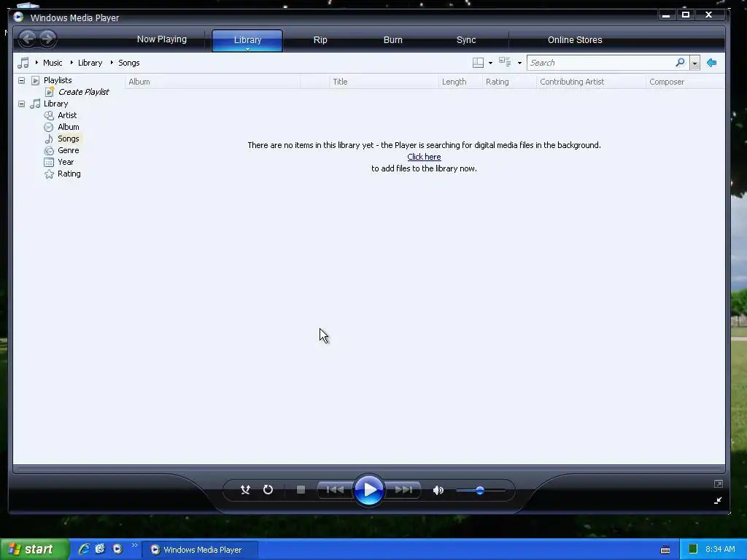Select Songs view in the Library tree
This screenshot has width=747, height=560.
point(68,139)
